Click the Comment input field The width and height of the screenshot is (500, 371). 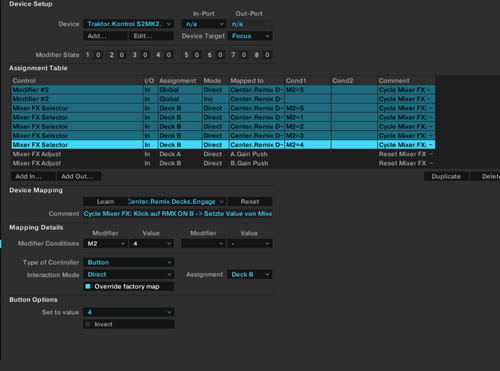click(x=178, y=214)
